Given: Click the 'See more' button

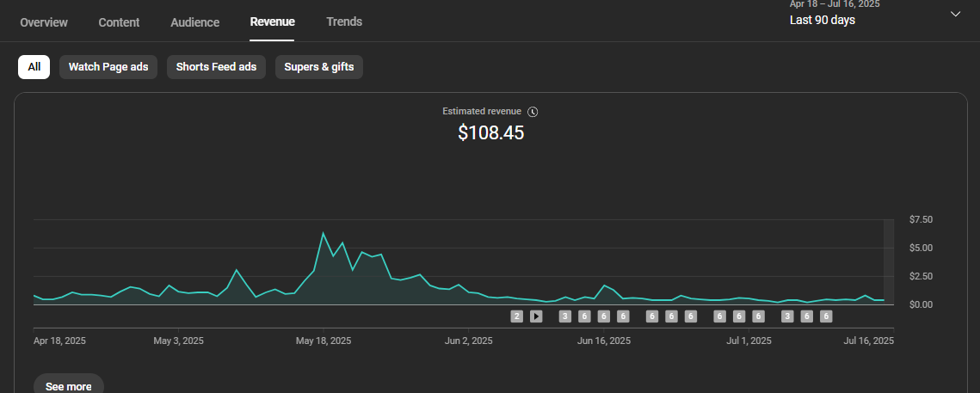Looking at the screenshot, I should coord(69,386).
